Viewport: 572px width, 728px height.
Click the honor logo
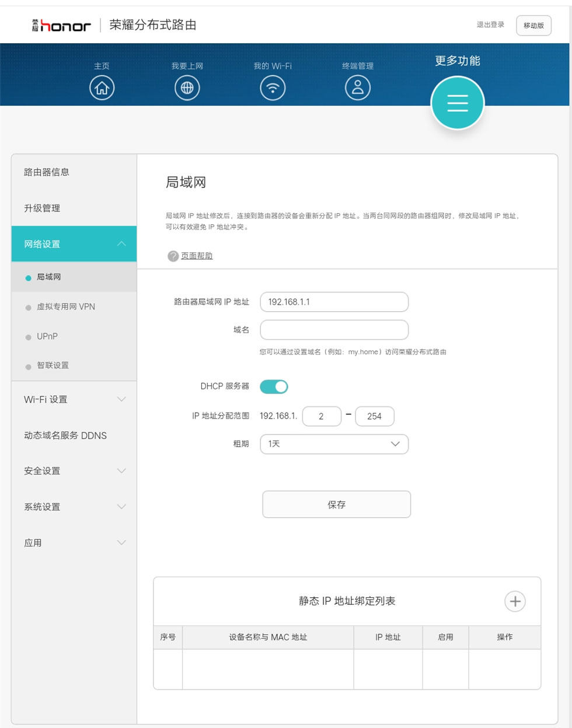click(x=61, y=25)
